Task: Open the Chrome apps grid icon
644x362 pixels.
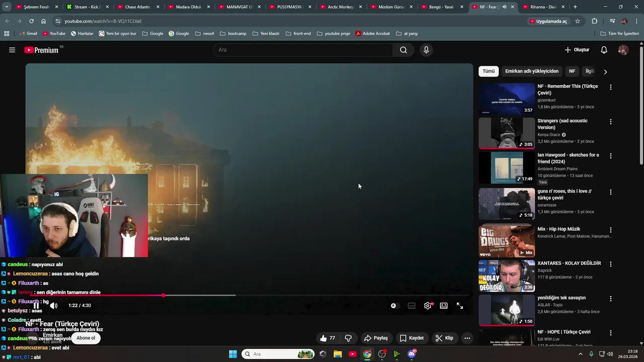Action: click(7, 34)
